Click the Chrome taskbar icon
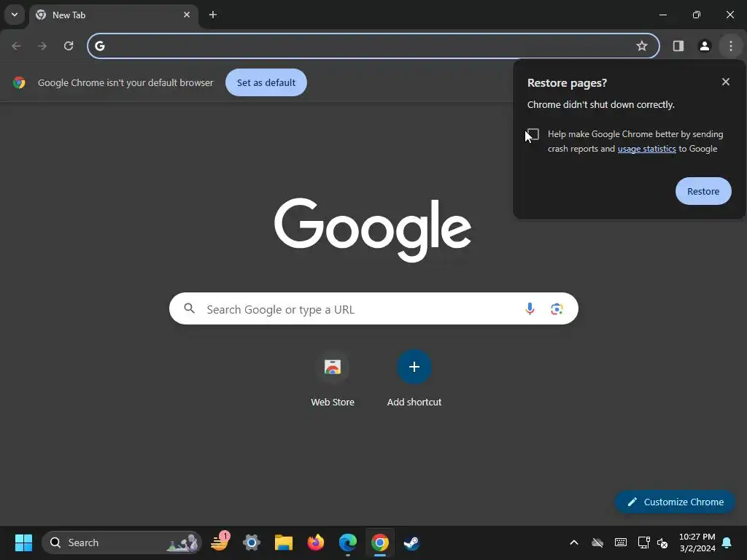Viewport: 747px width, 560px height. (x=379, y=542)
